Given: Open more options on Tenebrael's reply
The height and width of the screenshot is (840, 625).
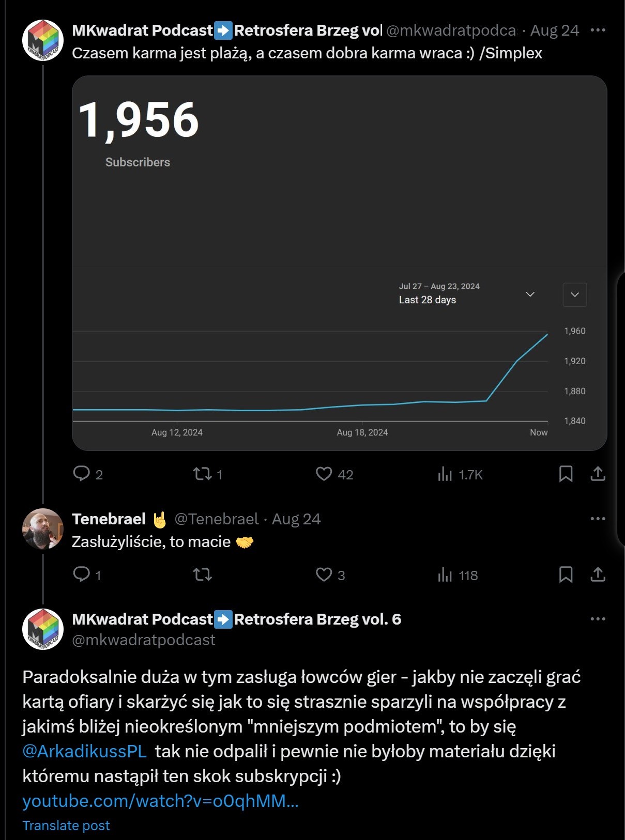Looking at the screenshot, I should (x=598, y=519).
